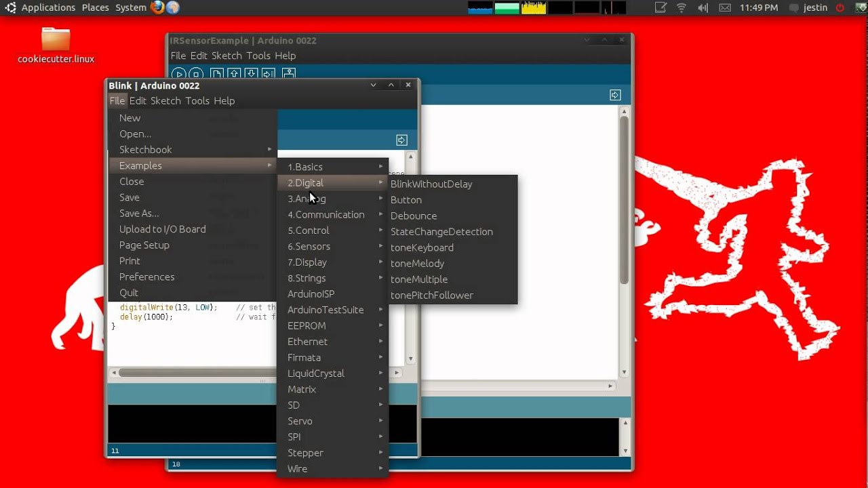
Task: Open the Wi-Fi network indicator
Action: point(682,8)
